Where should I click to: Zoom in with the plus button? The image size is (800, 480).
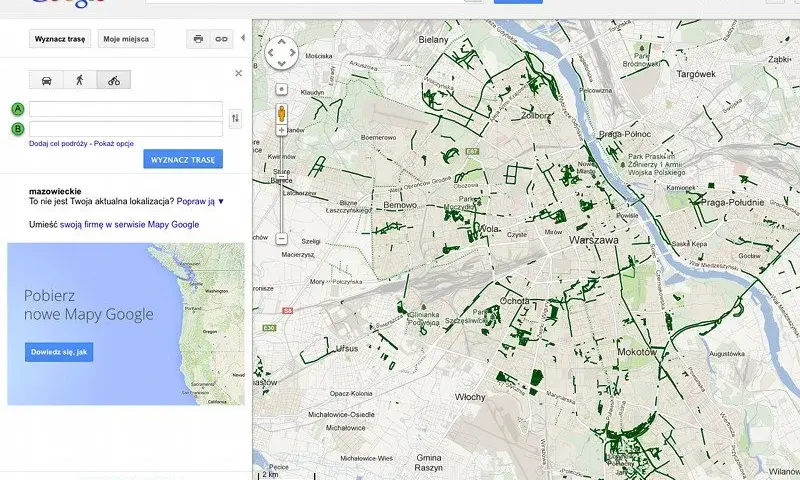[x=282, y=131]
